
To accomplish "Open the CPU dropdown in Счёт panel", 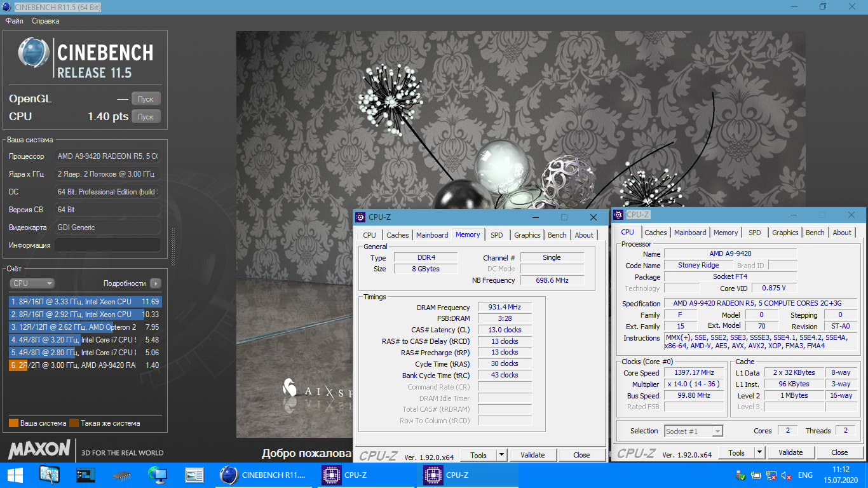I will click(32, 283).
